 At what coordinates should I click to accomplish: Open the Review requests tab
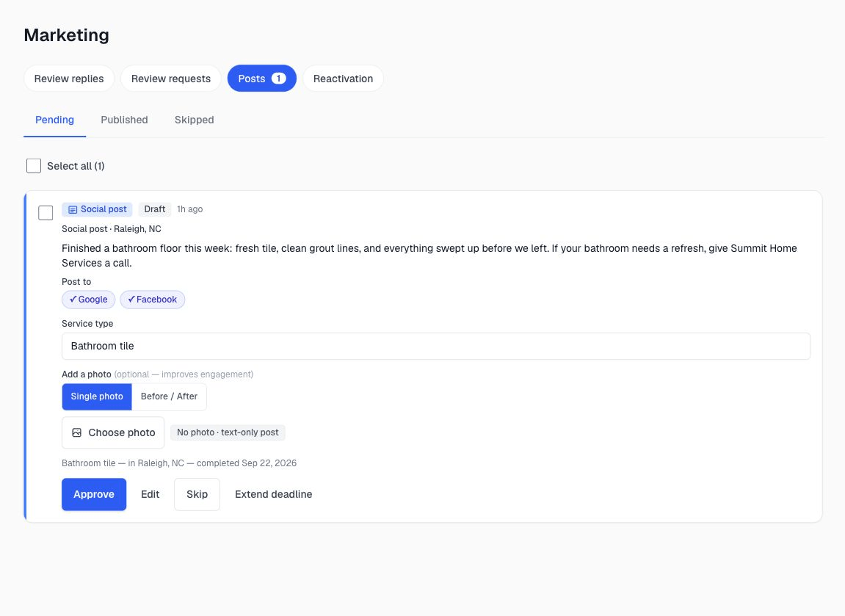171,79
